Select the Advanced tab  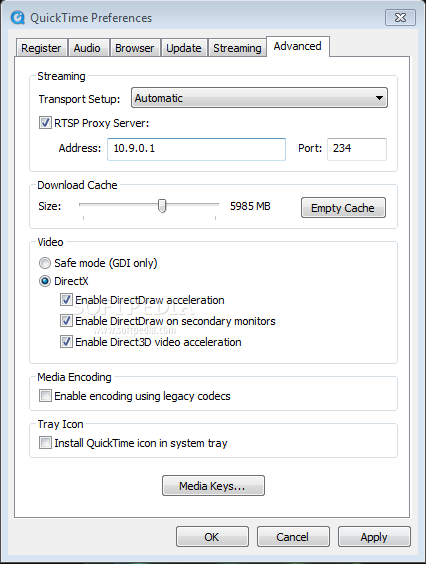[x=298, y=46]
